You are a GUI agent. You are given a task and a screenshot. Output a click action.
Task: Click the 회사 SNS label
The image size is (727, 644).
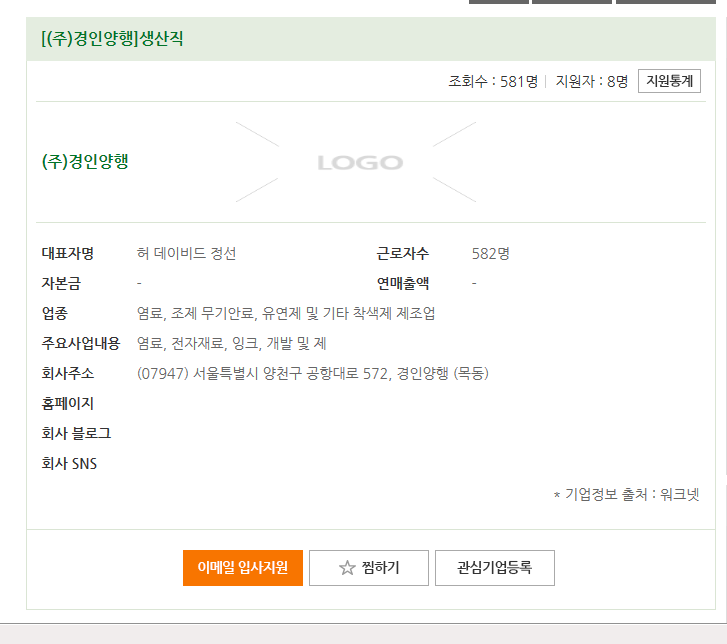(69, 464)
